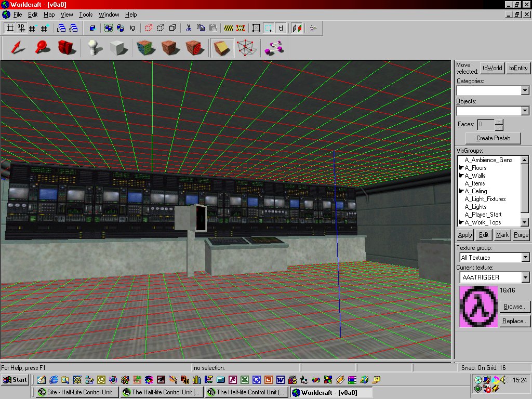Click the scissors Cut icon
The image size is (532, 399).
click(189, 28)
